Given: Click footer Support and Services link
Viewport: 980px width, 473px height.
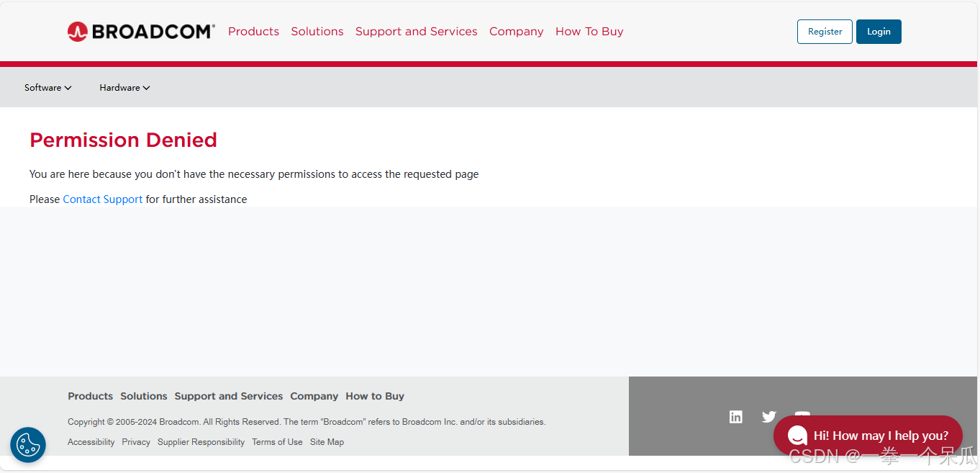Looking at the screenshot, I should (x=229, y=396).
